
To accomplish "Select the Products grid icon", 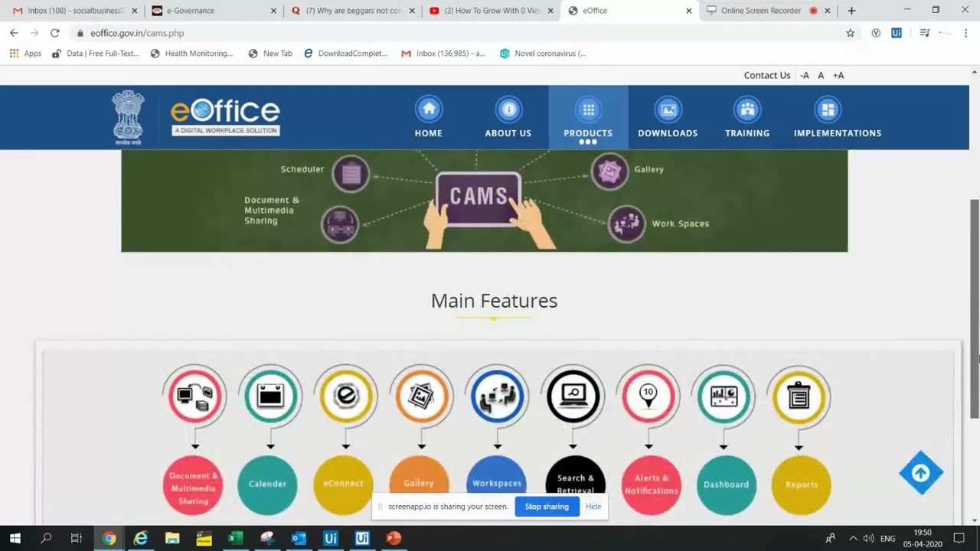I will tap(588, 109).
